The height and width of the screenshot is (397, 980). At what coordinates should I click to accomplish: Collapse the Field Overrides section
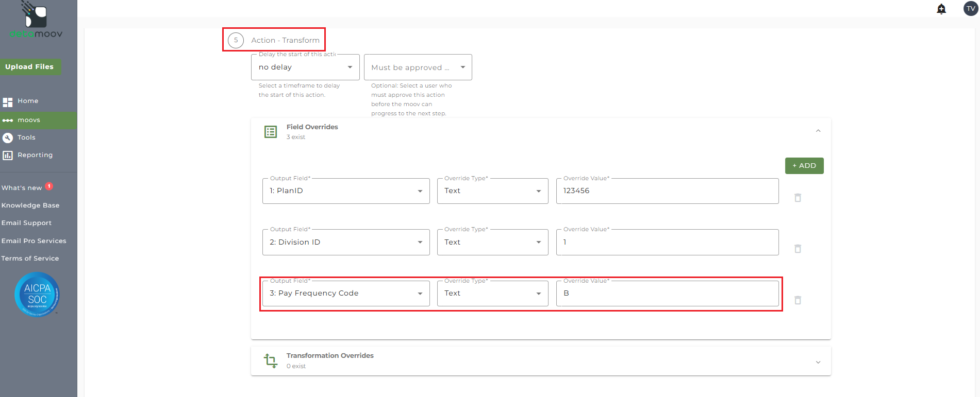(x=818, y=131)
